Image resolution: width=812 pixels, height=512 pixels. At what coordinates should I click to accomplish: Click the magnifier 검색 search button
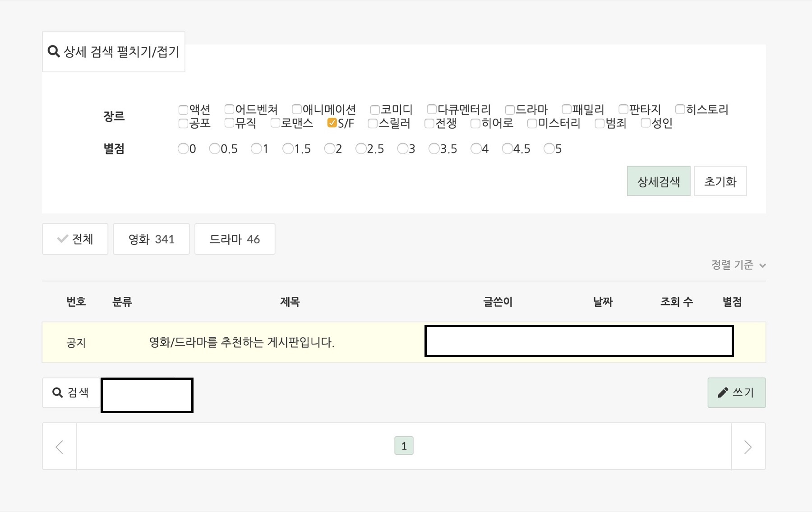tap(71, 392)
